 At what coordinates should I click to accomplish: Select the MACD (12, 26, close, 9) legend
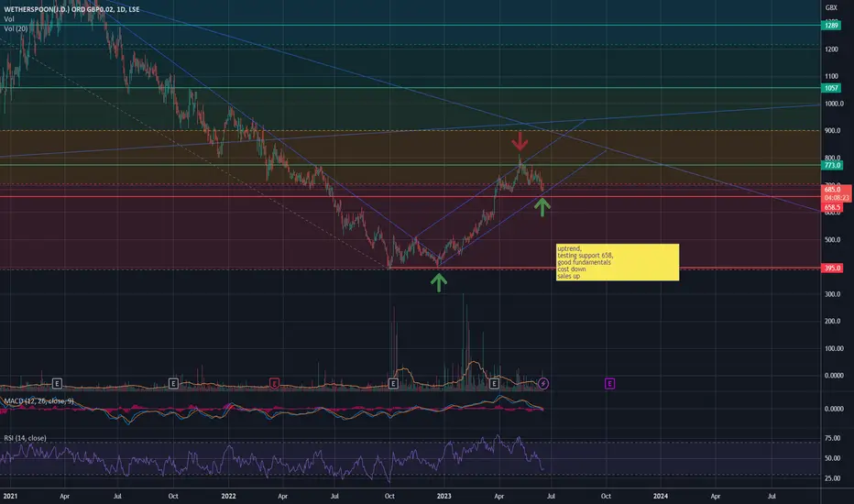[38, 401]
